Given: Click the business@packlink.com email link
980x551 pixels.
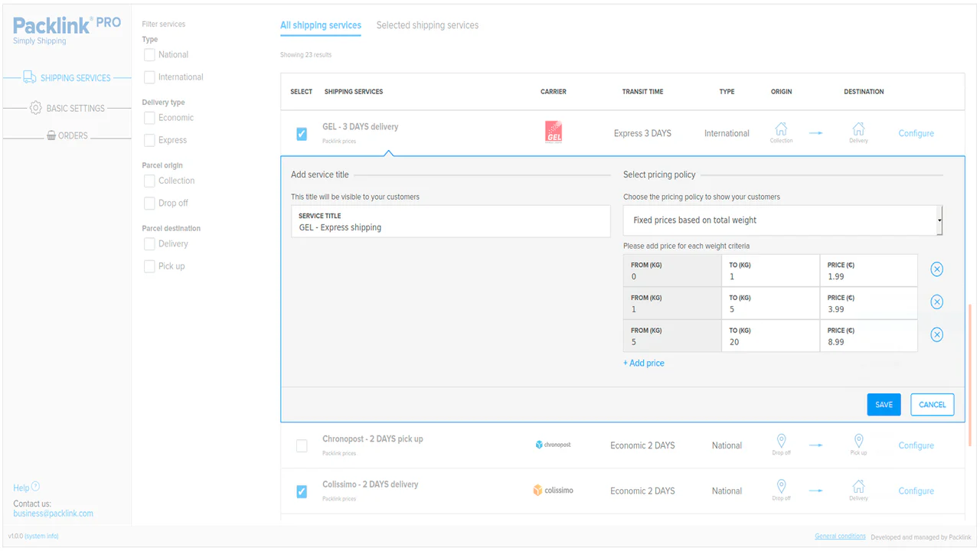Looking at the screenshot, I should pyautogui.click(x=53, y=514).
